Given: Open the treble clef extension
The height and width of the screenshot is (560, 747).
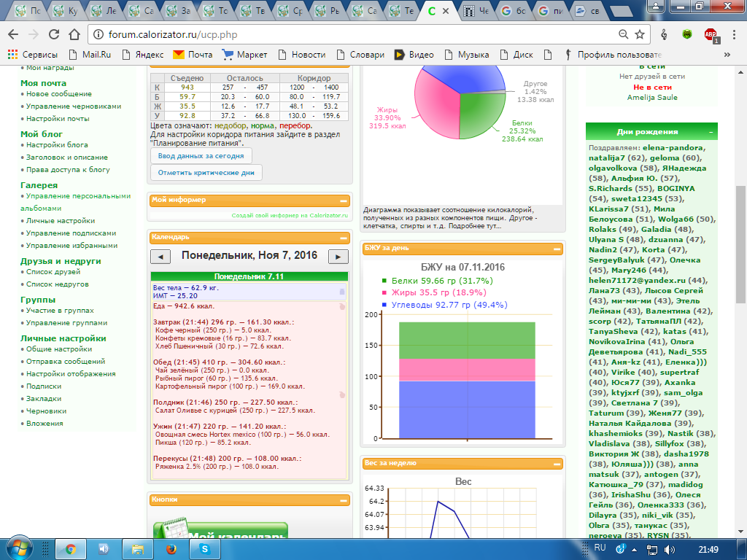Looking at the screenshot, I should [664, 34].
